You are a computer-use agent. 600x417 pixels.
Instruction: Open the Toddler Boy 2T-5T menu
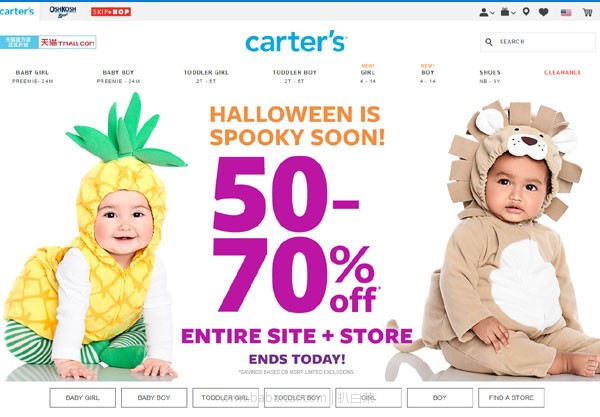pos(294,77)
